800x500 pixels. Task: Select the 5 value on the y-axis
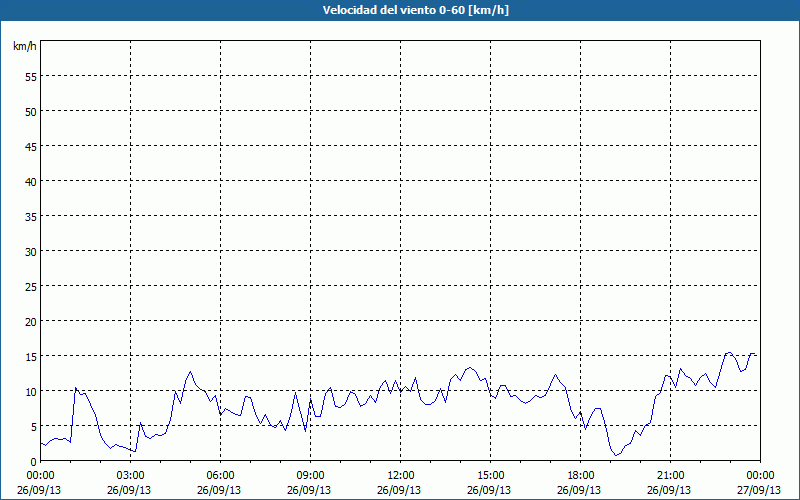pyautogui.click(x=34, y=427)
